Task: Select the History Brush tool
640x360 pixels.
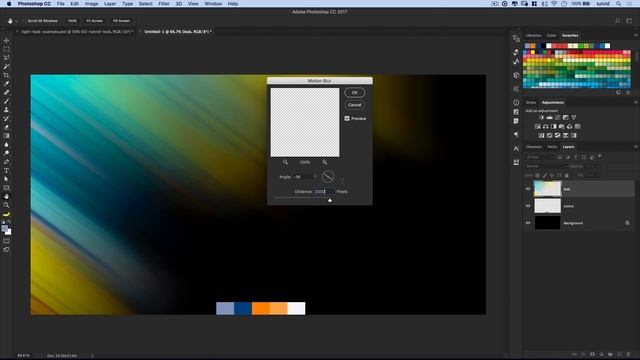Action: [x=7, y=118]
